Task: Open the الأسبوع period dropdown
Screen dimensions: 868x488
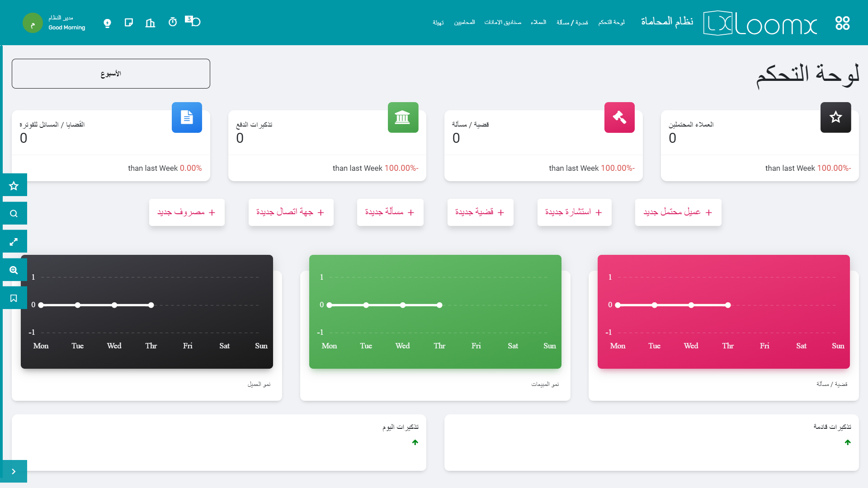Action: 111,74
